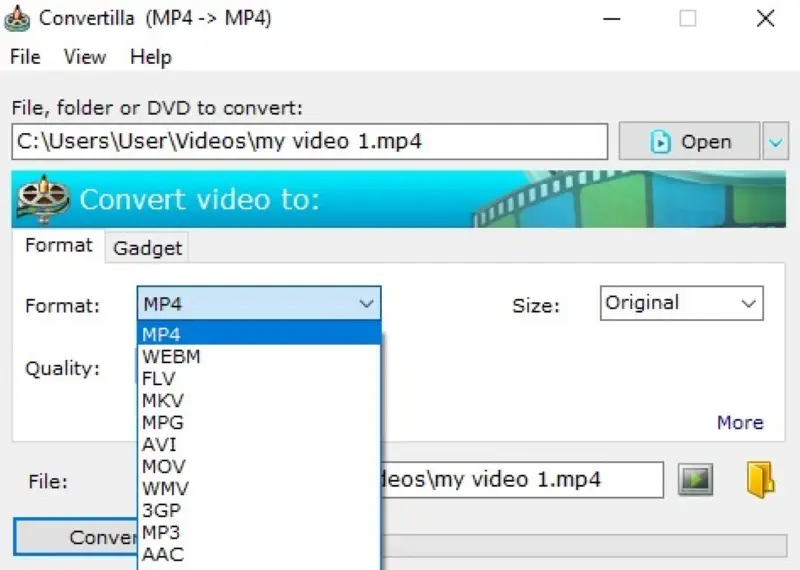The image size is (800, 570).
Task: Choose MPG in the format list
Action: tap(259, 422)
